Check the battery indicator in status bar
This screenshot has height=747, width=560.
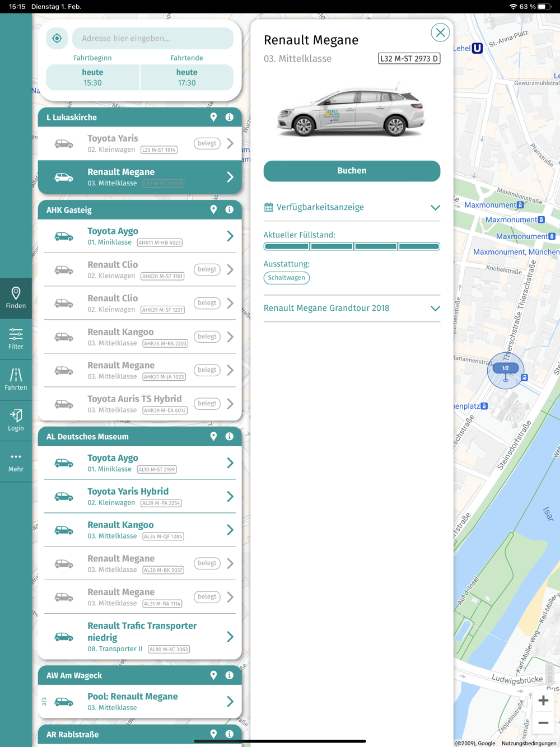544,7
